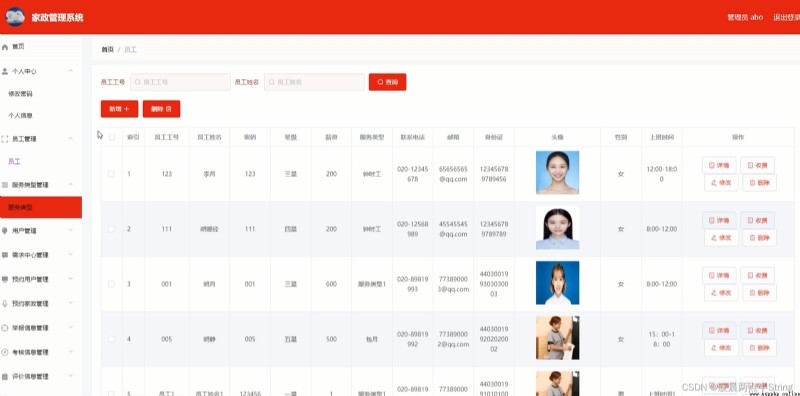Image resolution: width=800 pixels, height=396 pixels.
Task: Click the icon beside 预约用户管理
Action: click(x=5, y=280)
